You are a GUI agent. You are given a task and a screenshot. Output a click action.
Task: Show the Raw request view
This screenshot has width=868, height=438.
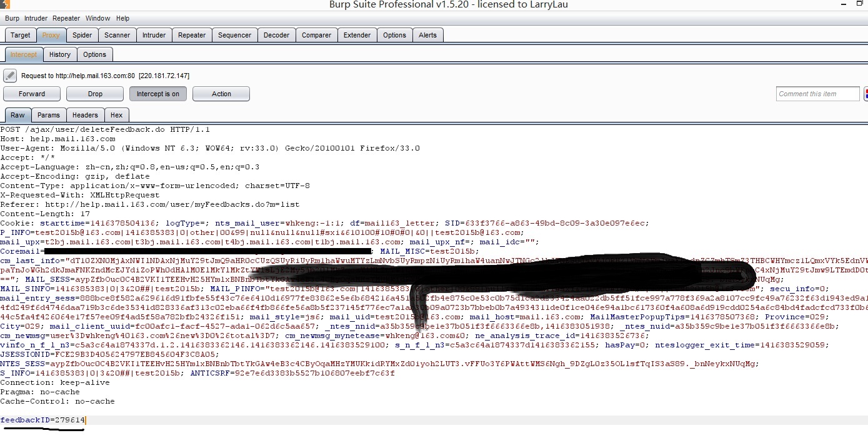pos(17,115)
